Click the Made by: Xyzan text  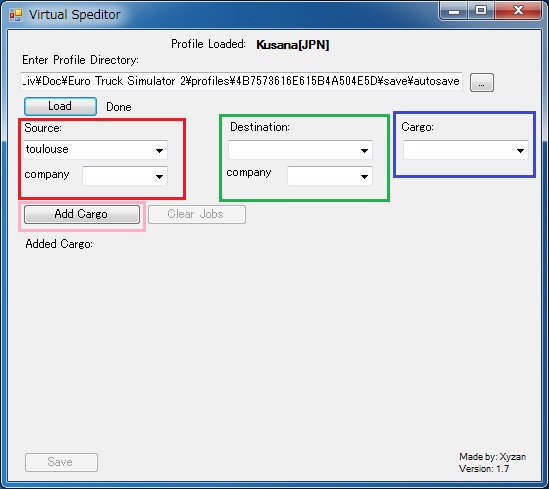tap(492, 456)
